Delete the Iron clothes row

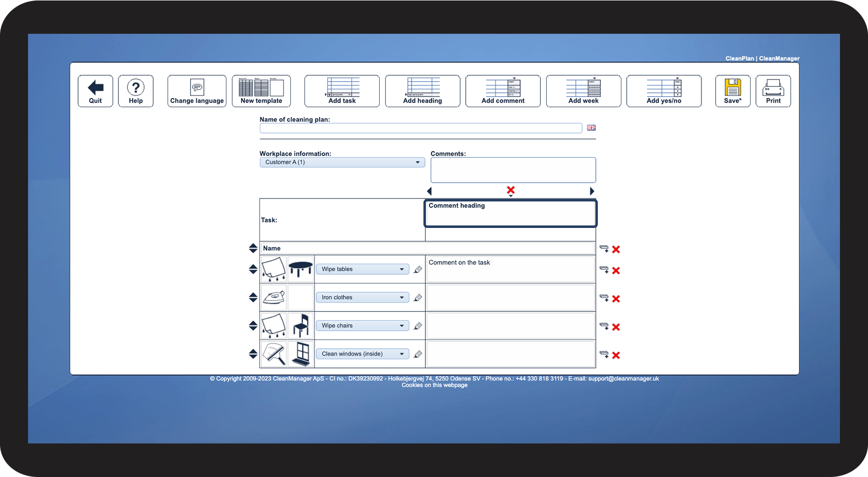(616, 299)
